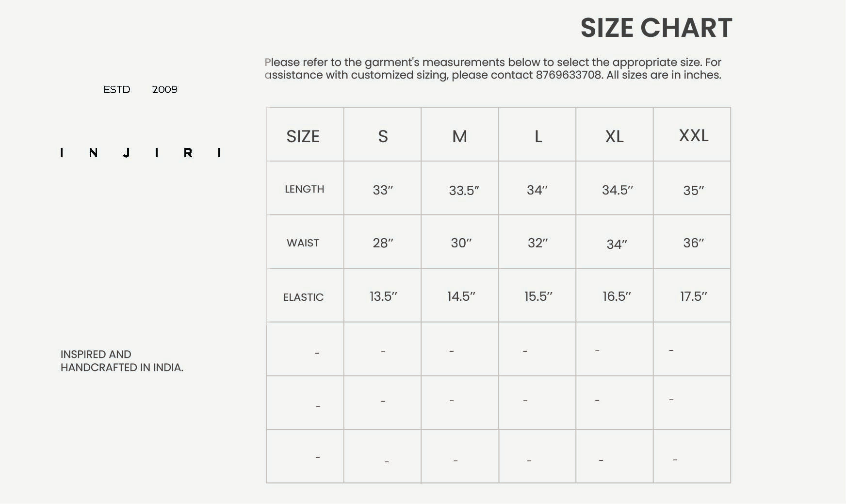
Task: Click the ELASTIC row label
Action: pos(303,297)
